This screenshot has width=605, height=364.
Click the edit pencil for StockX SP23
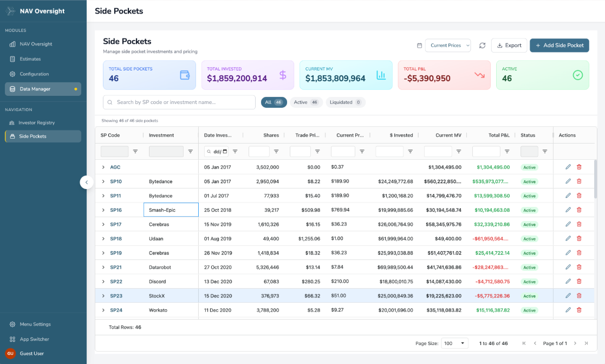(568, 296)
